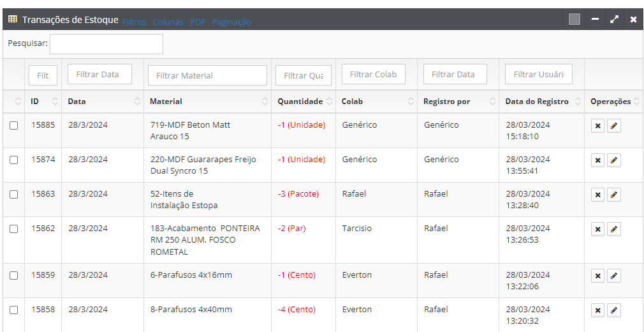Edit transaction 15862 with the pencil icon

(614, 229)
